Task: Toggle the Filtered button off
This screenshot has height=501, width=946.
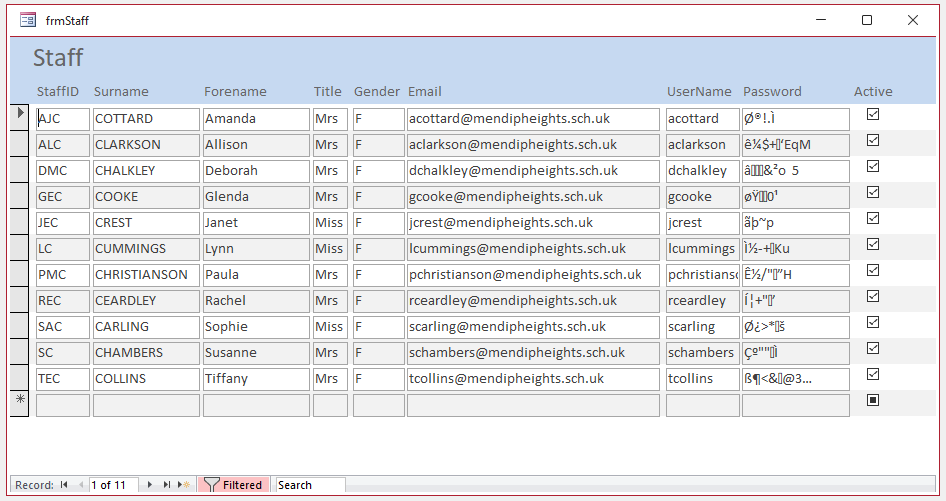Action: point(233,485)
